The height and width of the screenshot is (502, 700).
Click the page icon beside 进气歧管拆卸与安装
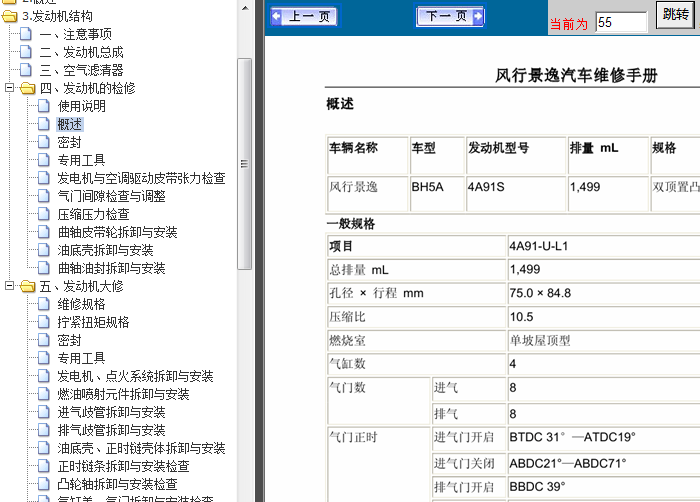[x=44, y=412]
